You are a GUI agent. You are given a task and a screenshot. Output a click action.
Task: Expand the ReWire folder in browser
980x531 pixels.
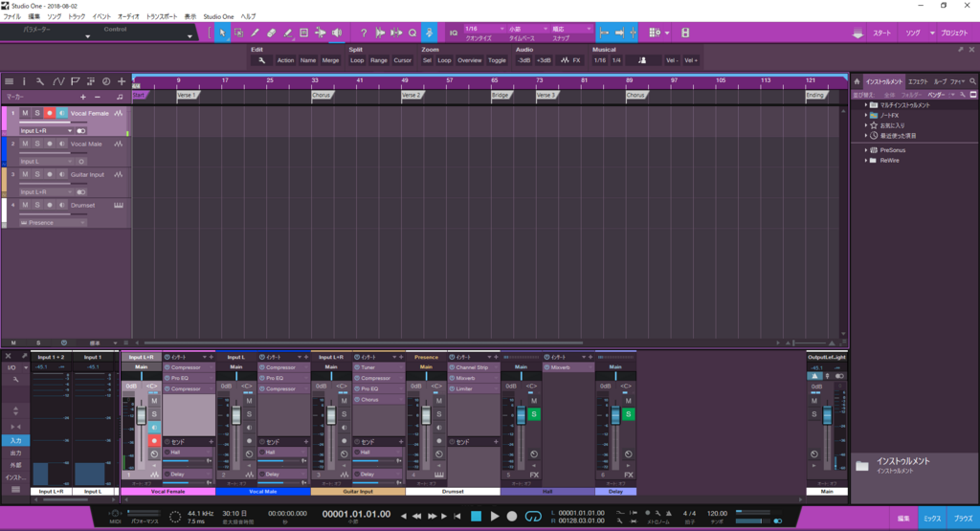865,161
